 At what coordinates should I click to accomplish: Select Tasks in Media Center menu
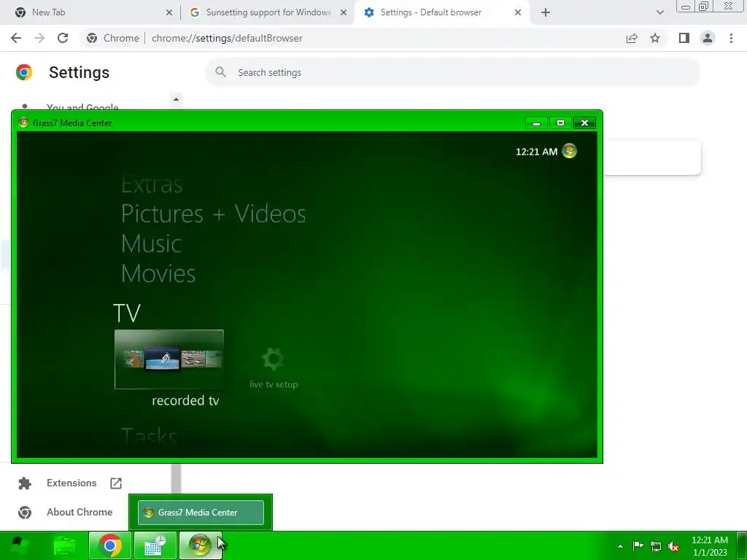pos(149,436)
